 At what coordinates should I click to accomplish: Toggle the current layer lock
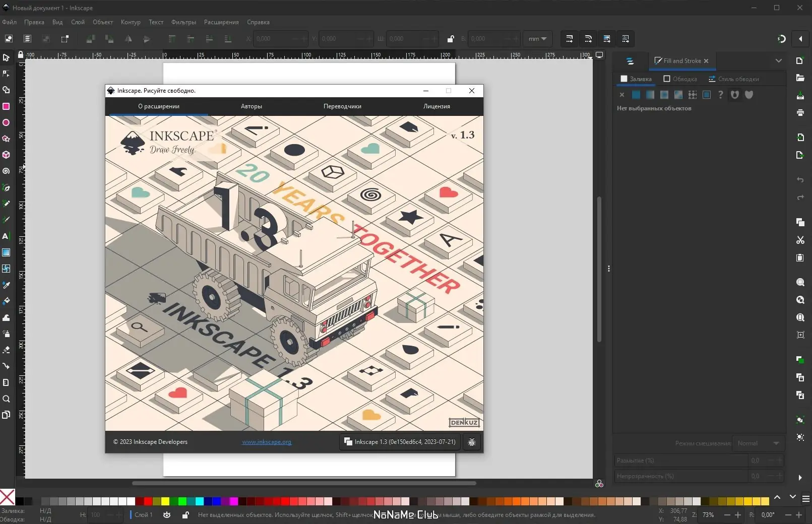point(185,515)
